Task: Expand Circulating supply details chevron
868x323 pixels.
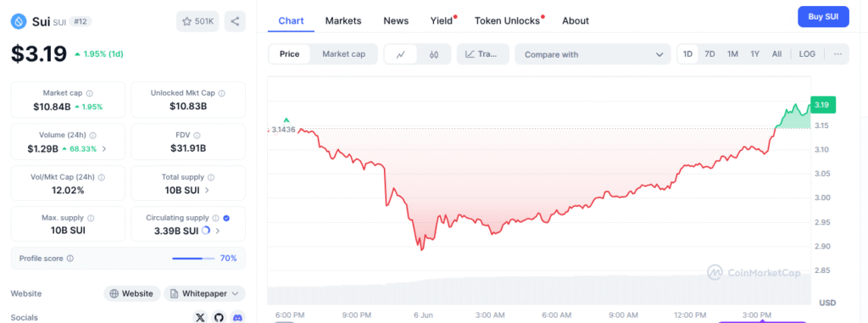Action: click(x=218, y=231)
